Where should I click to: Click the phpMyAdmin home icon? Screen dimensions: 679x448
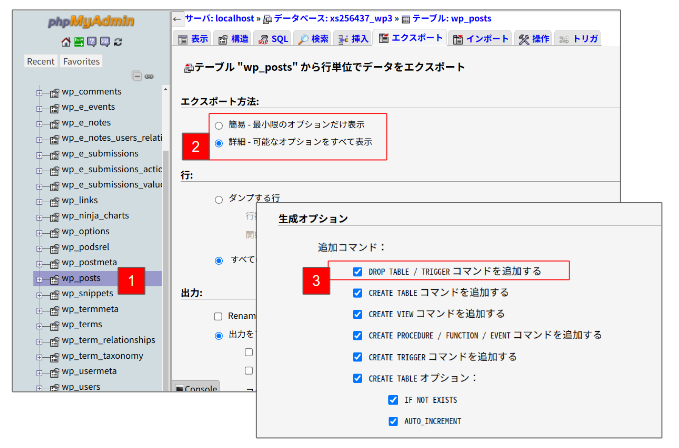[x=65, y=42]
